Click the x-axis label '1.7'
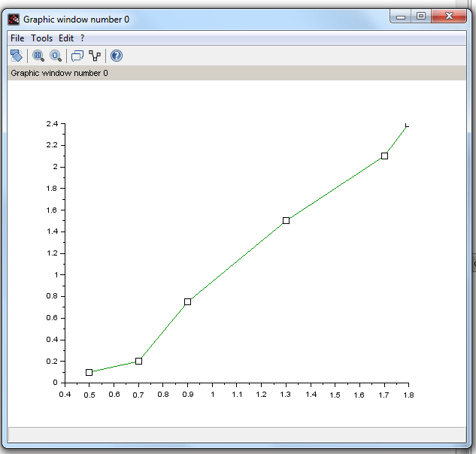This screenshot has width=476, height=454. [384, 395]
